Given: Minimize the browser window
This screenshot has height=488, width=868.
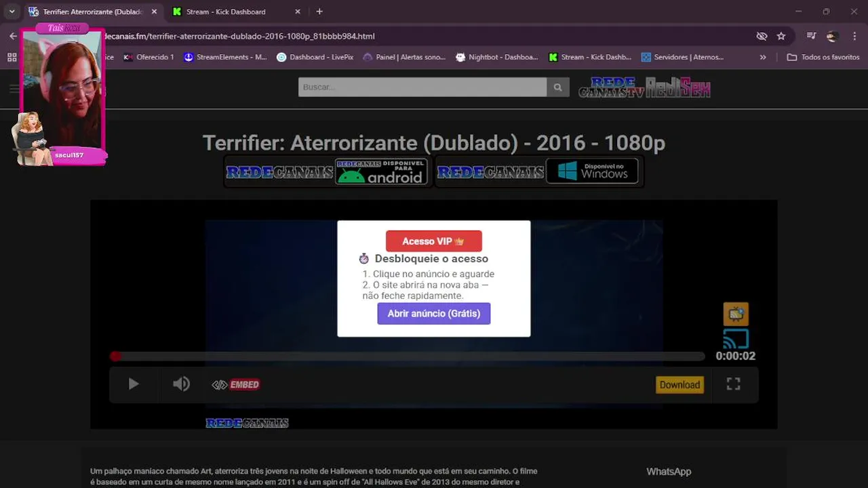Looking at the screenshot, I should (798, 12).
